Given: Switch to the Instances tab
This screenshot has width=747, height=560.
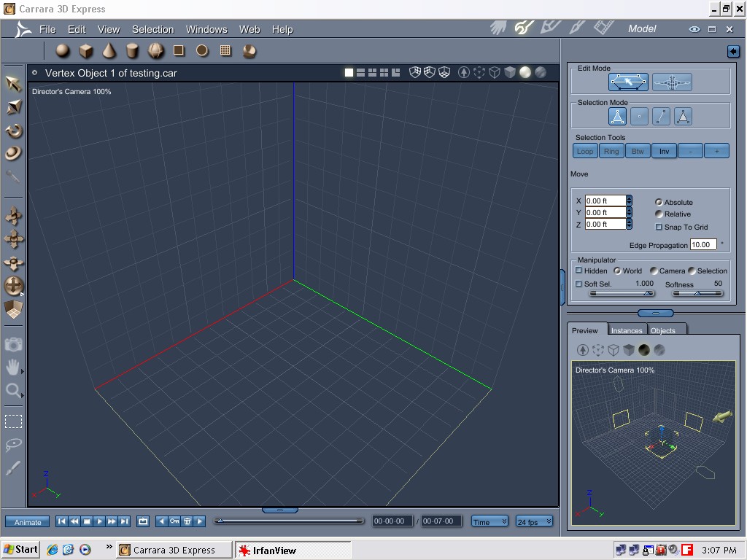Looking at the screenshot, I should 626,330.
